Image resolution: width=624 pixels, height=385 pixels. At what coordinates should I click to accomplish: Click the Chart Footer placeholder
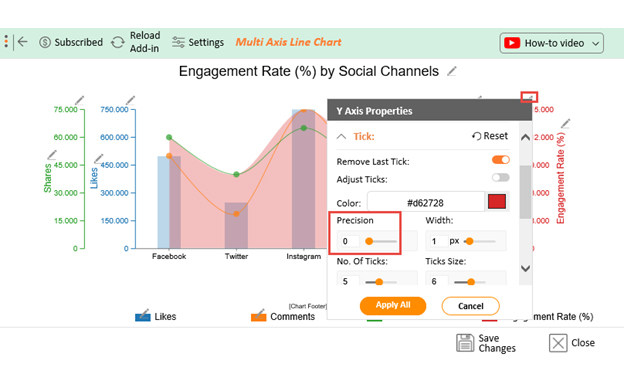coord(308,306)
